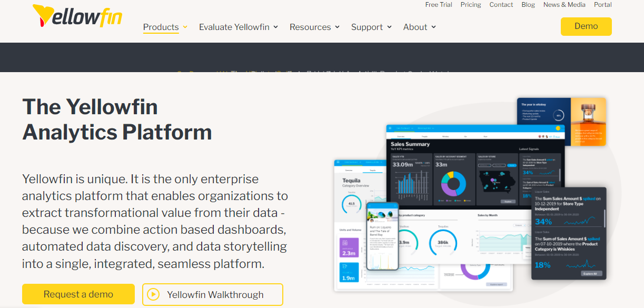644x308 pixels.
Task: Open the About dropdown chevron
Action: coord(433,27)
